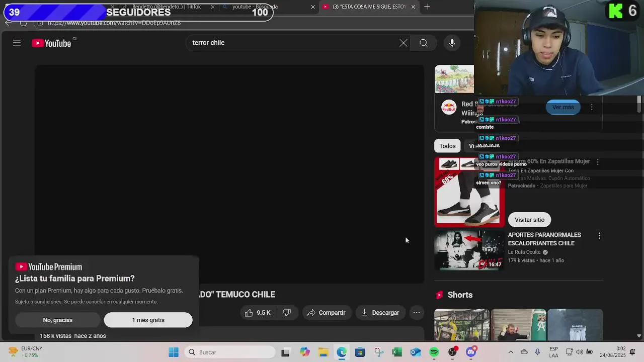
Task: Switch to Microsoft Edge in taskbar
Action: [342, 352]
